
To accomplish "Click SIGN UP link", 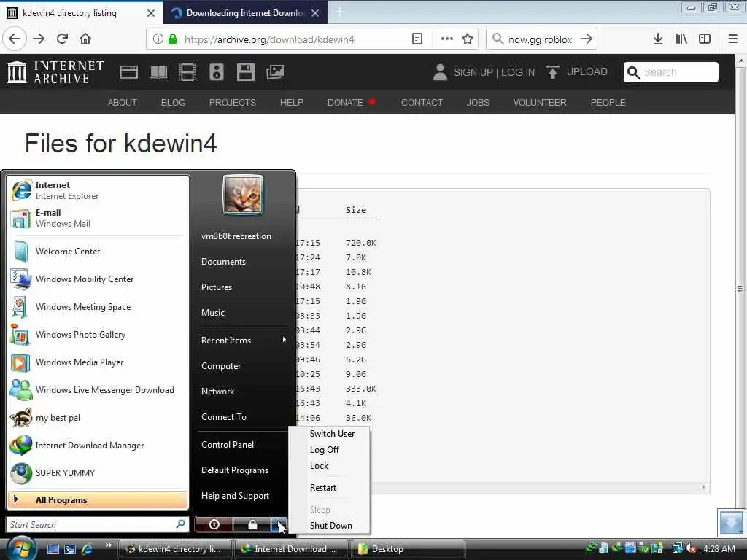I will (x=473, y=72).
